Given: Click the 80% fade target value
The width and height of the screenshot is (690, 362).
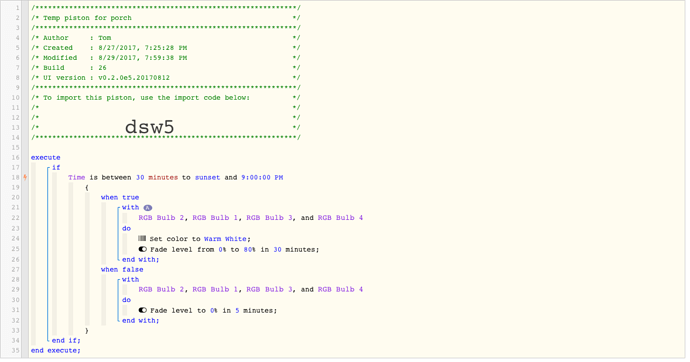Looking at the screenshot, I should point(250,249).
